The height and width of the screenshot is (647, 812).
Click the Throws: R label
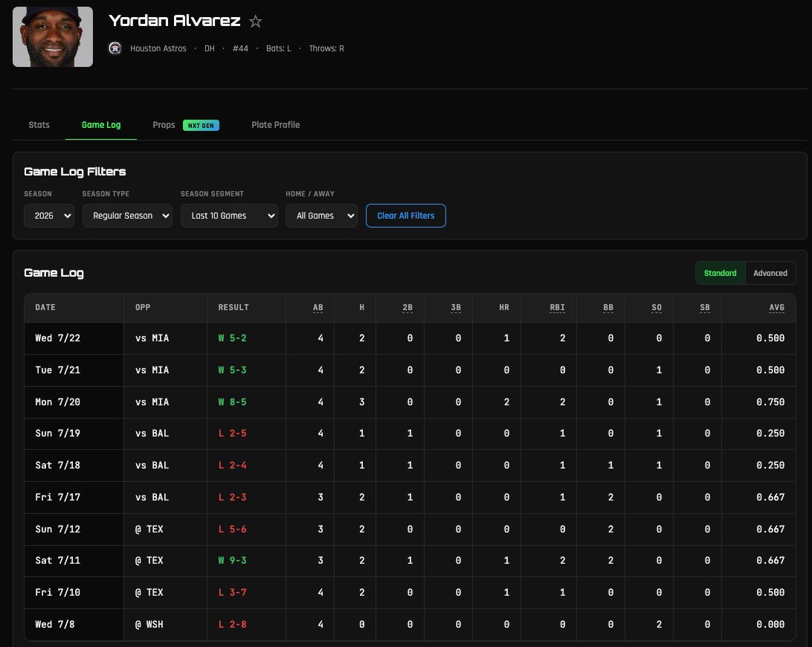pos(326,48)
